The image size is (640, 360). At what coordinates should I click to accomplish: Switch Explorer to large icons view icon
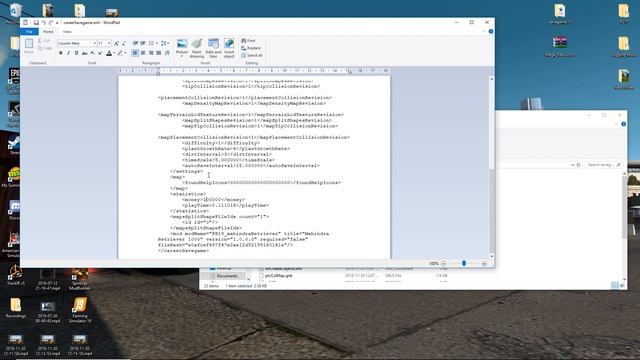[622, 286]
